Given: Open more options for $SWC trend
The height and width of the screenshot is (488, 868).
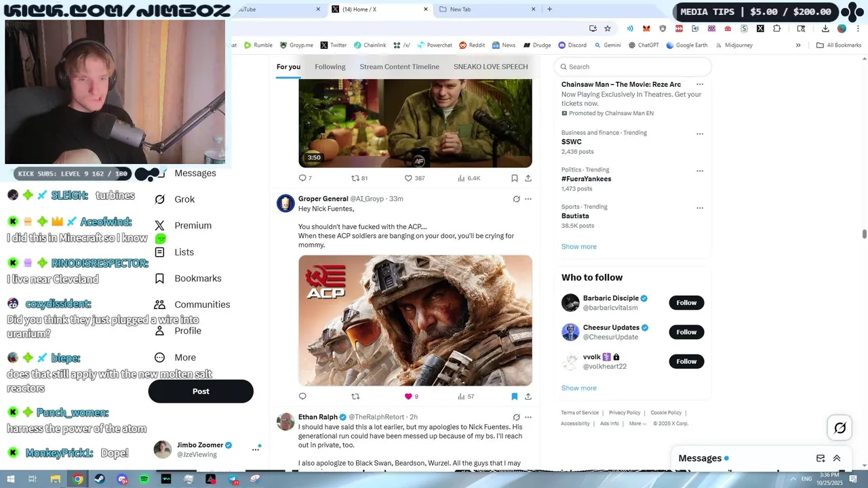Looking at the screenshot, I should [700, 134].
